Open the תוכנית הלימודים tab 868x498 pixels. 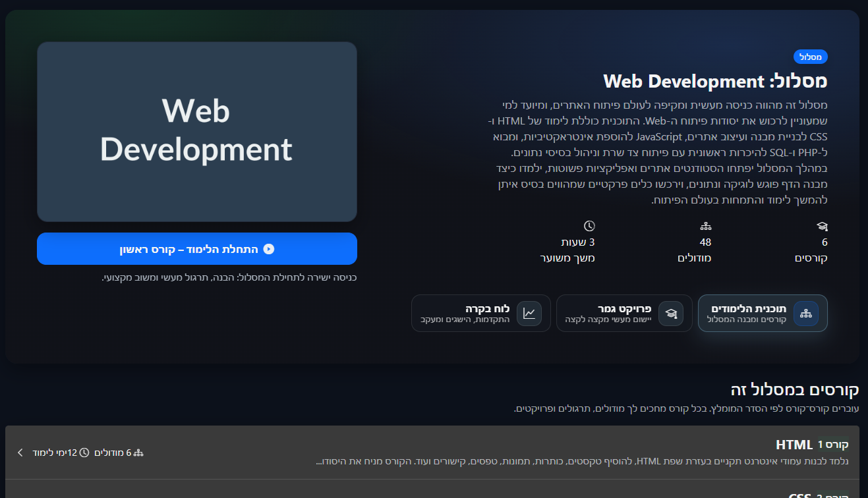click(763, 313)
